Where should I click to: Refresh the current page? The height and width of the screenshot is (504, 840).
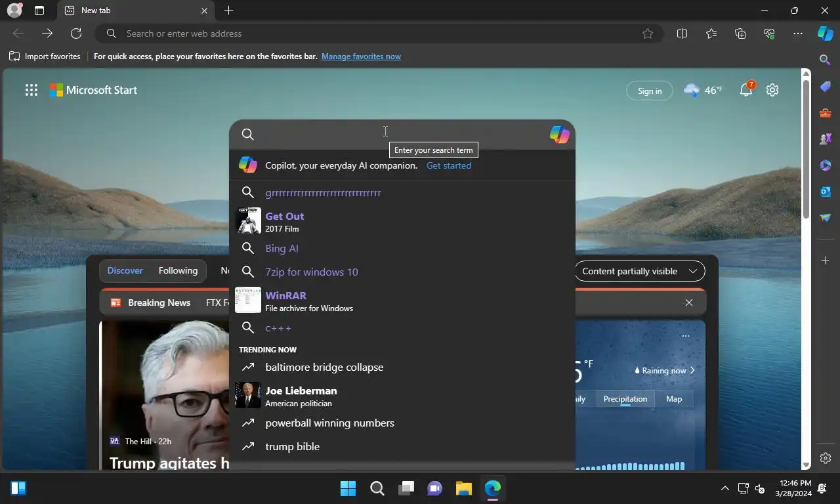point(76,33)
